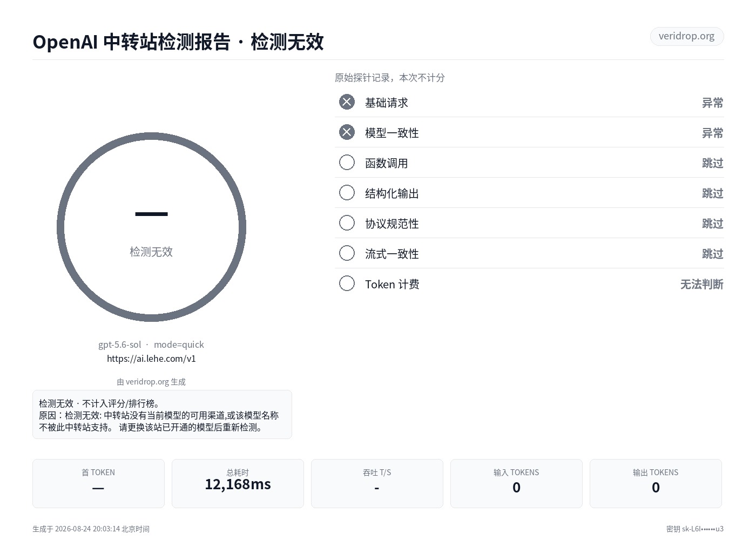
Task: Click the large gray score ring
Action: 151,227
